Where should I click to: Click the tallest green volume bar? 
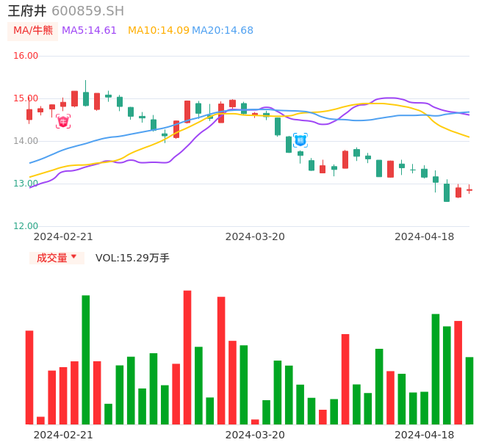click(x=86, y=360)
